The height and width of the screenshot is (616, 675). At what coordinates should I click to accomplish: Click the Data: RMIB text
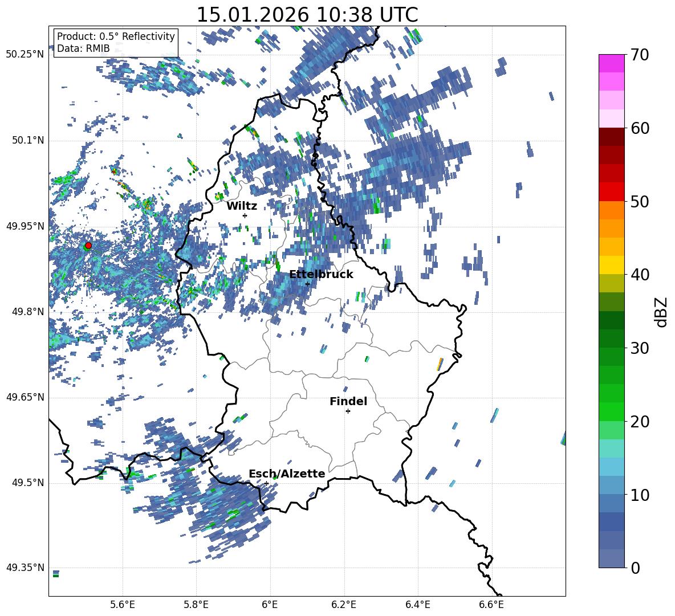83,48
